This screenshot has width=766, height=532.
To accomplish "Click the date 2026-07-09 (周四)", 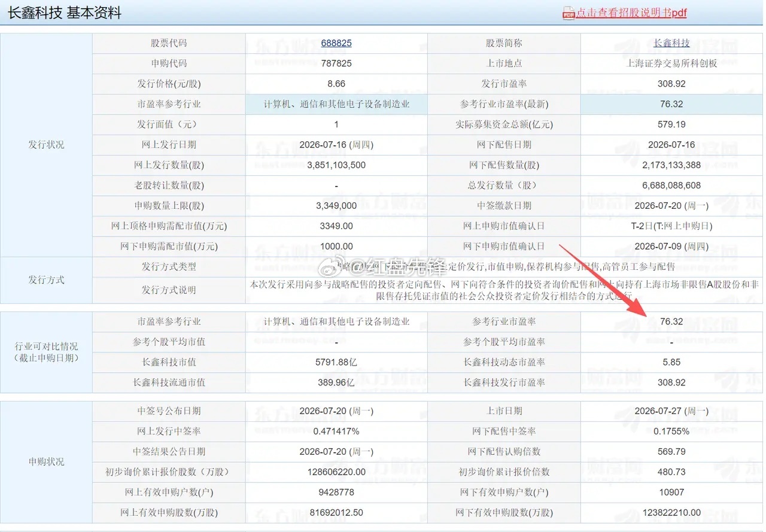I will pyautogui.click(x=671, y=247).
